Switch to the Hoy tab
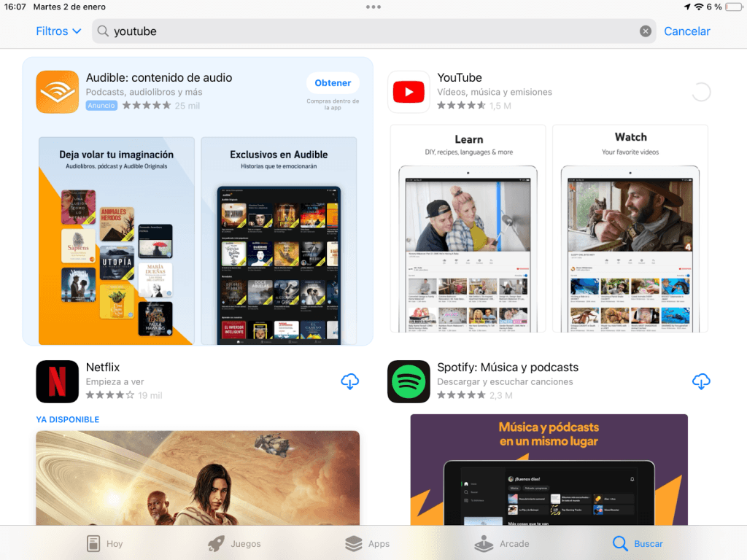The height and width of the screenshot is (560, 747). 104,543
